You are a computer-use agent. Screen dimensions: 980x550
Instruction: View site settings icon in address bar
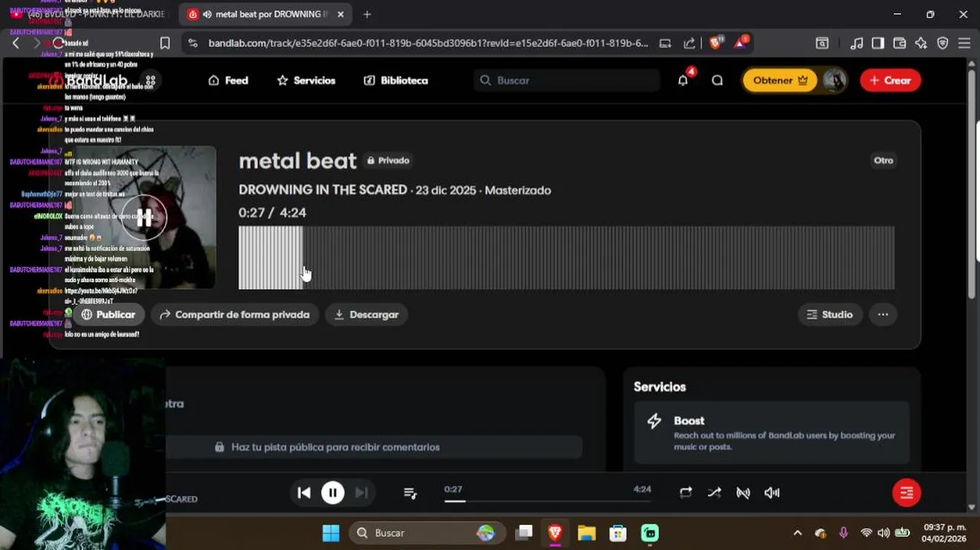(x=192, y=44)
